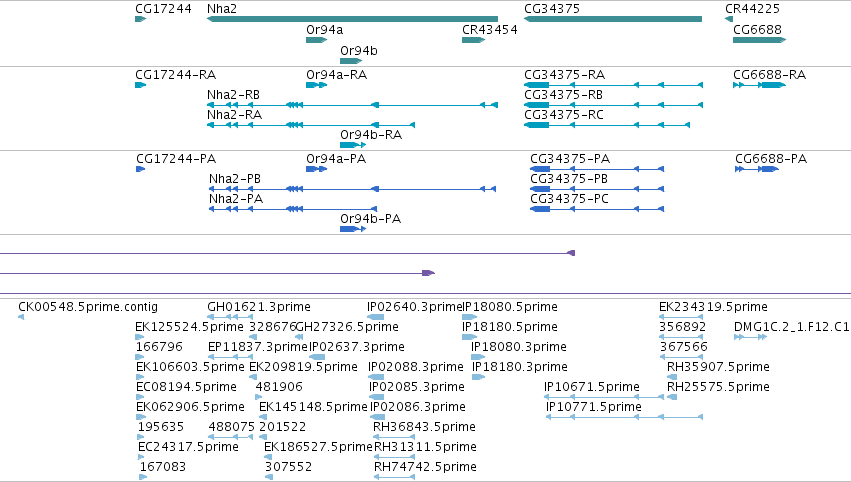
Task: Select the 481906 EST label
Action: (x=279, y=388)
